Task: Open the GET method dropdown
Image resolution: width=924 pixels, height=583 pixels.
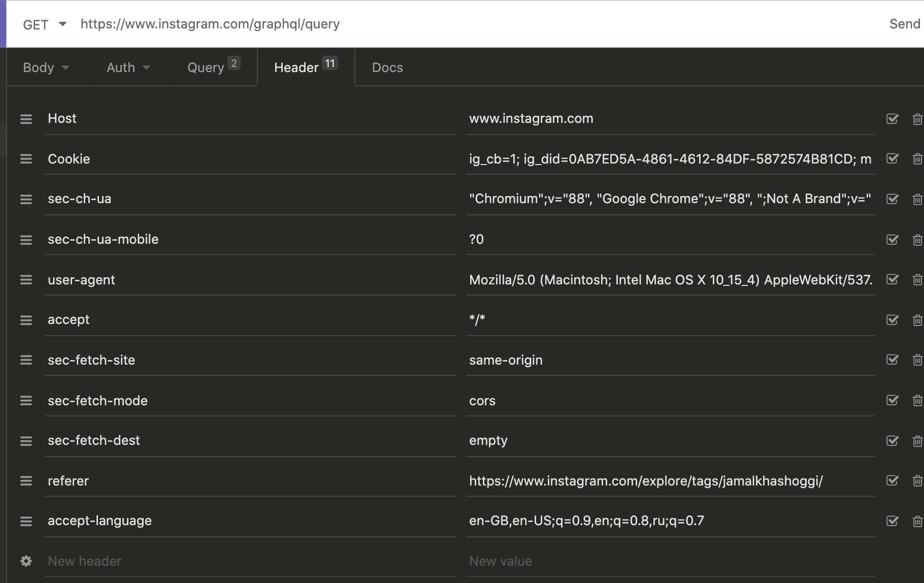Action: [x=45, y=24]
